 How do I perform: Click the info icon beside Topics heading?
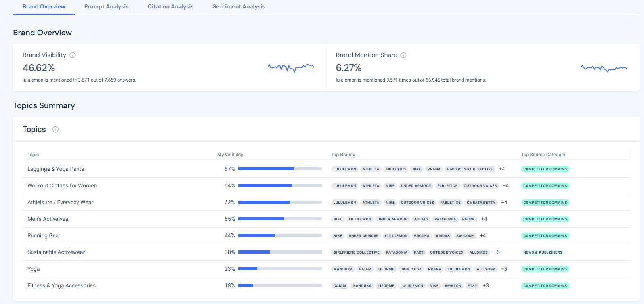(x=55, y=130)
